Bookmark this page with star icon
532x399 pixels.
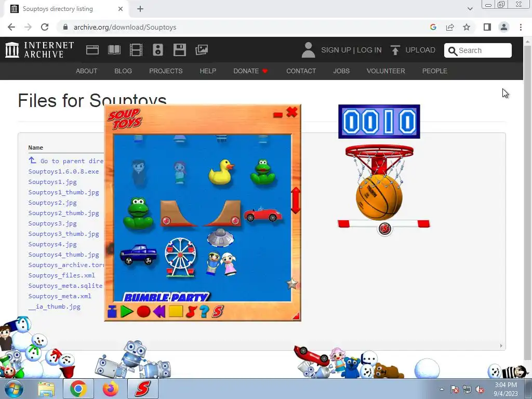tap(467, 27)
